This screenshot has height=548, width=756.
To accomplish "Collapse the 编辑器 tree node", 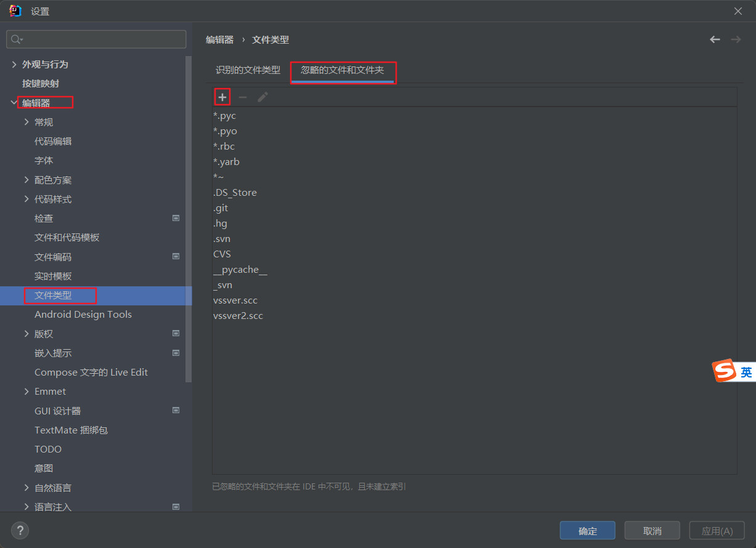I will click(x=14, y=103).
